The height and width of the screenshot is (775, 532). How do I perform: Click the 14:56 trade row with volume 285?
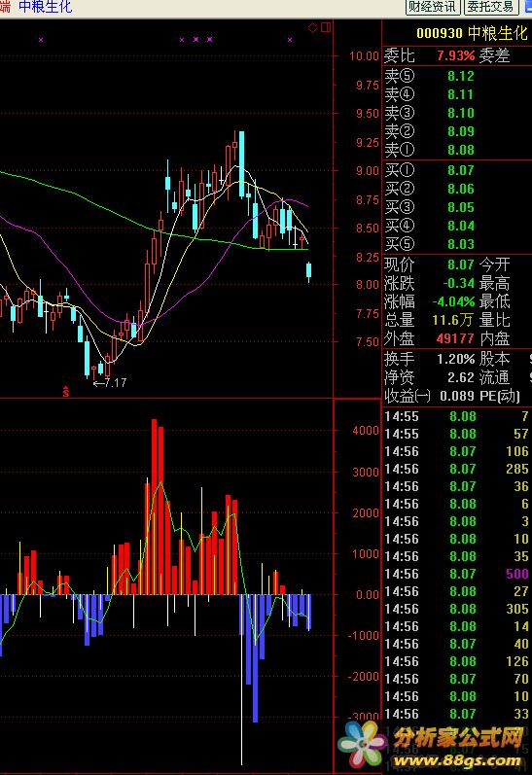point(457,469)
